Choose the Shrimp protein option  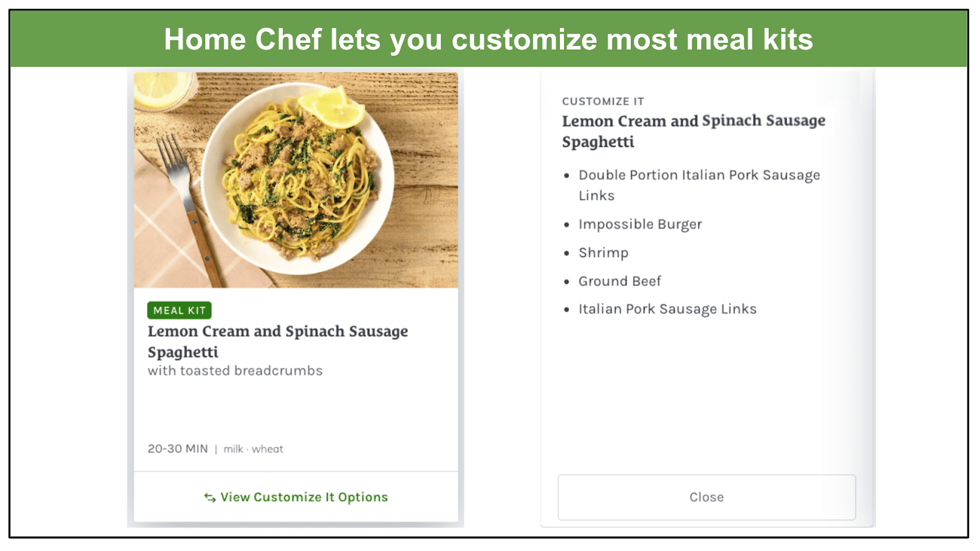pyautogui.click(x=603, y=253)
